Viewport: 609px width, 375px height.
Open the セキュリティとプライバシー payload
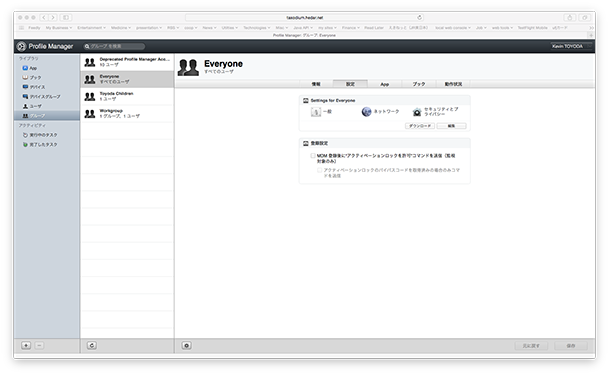(436, 112)
